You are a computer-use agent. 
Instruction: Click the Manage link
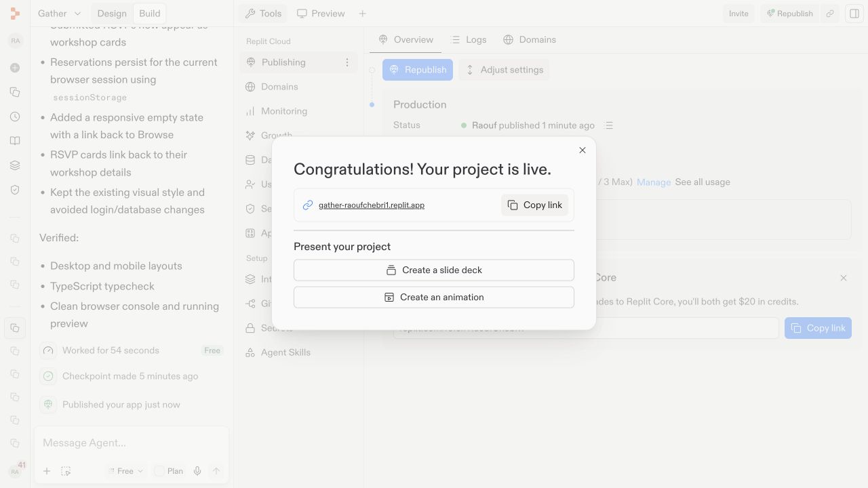tap(654, 182)
